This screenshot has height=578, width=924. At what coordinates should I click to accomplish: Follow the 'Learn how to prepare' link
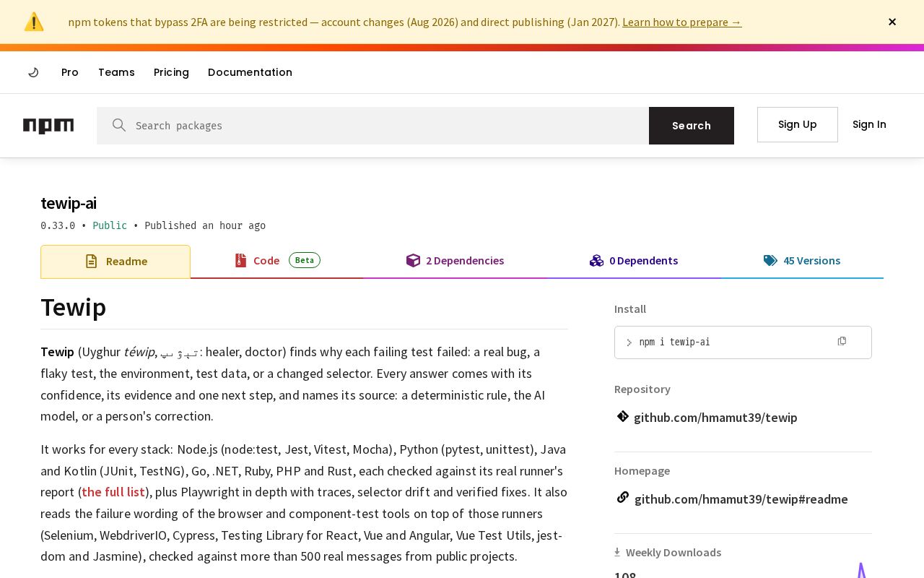click(681, 22)
